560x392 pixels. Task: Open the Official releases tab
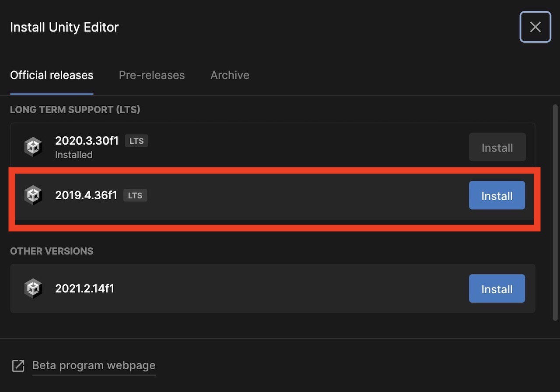pyautogui.click(x=52, y=75)
